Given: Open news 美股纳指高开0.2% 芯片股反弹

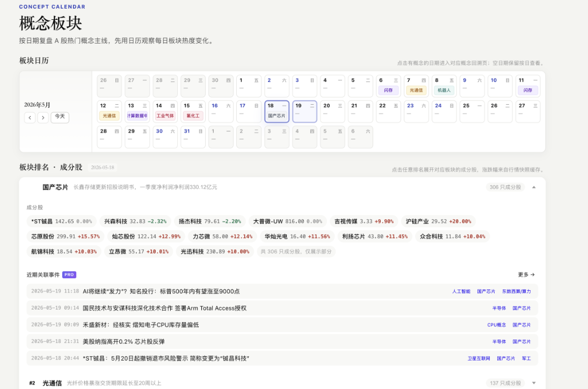Looking at the screenshot, I should pos(124,341).
